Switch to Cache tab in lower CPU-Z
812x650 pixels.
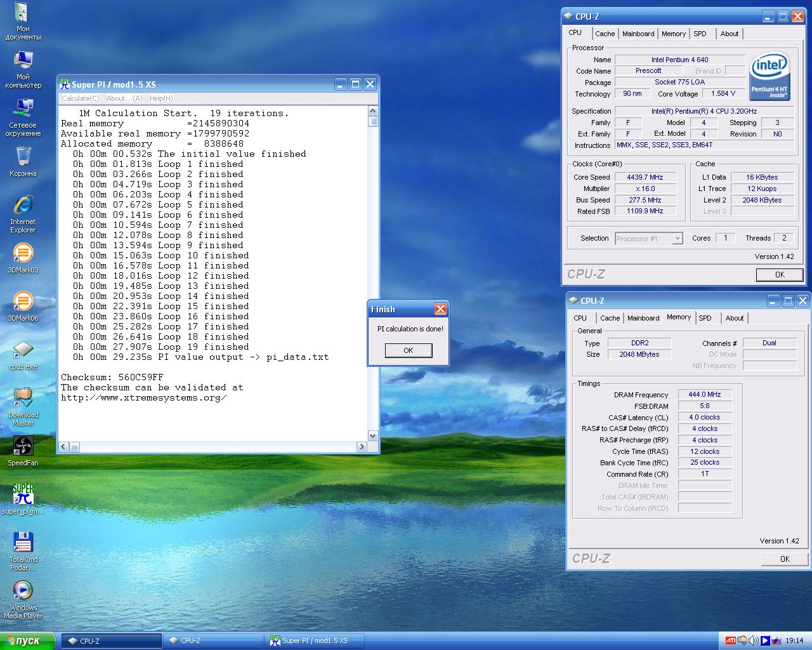(610, 318)
